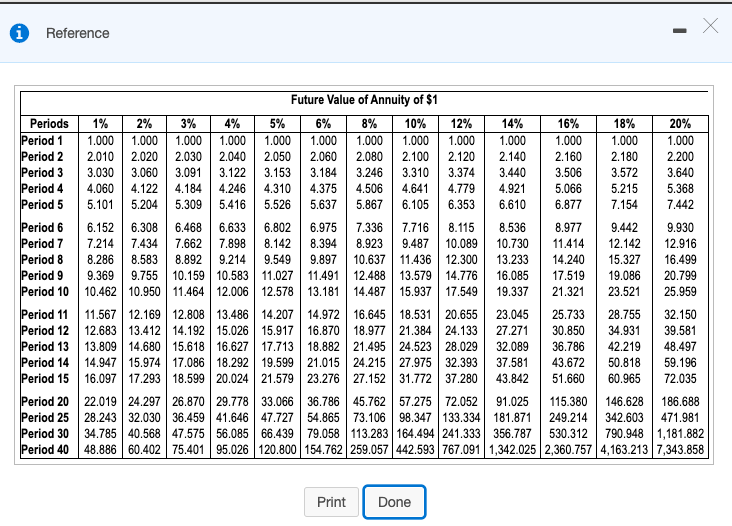Click the Period 6 row label
The width and height of the screenshot is (732, 526).
42,227
